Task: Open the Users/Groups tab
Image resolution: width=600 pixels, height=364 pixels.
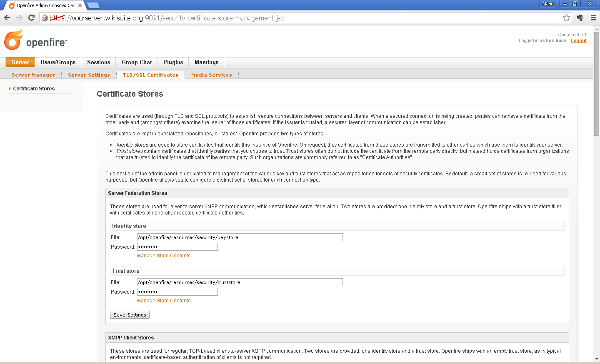Action: (58, 62)
